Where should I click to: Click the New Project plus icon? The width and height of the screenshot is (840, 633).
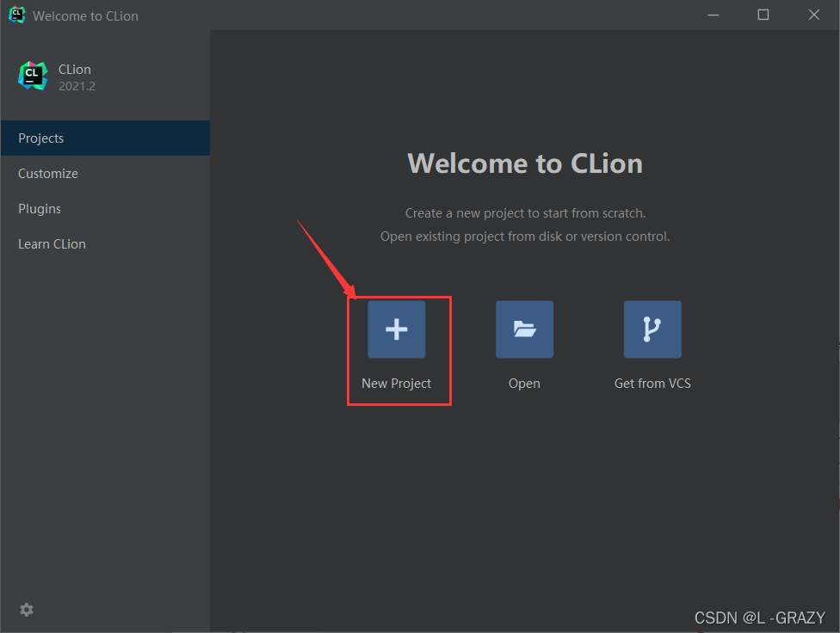[x=397, y=329]
